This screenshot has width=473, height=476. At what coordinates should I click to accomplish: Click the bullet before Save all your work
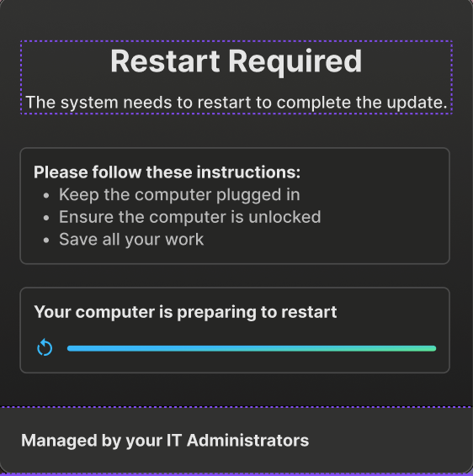[46, 241]
